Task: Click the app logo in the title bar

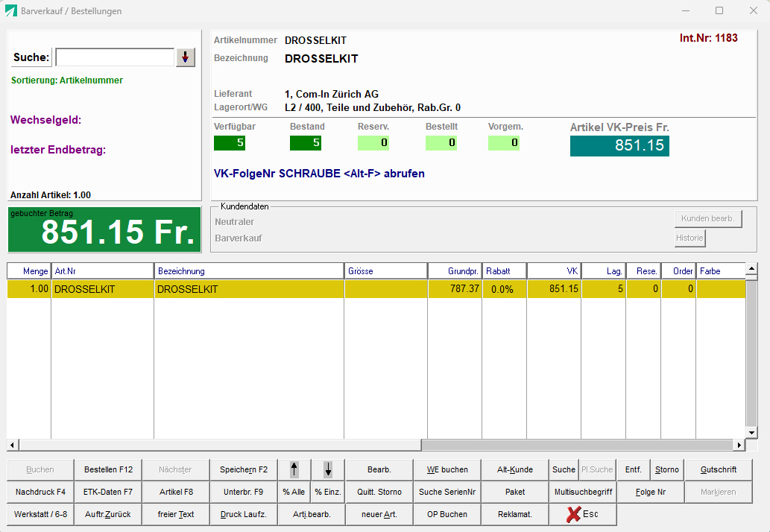Action: (10, 10)
